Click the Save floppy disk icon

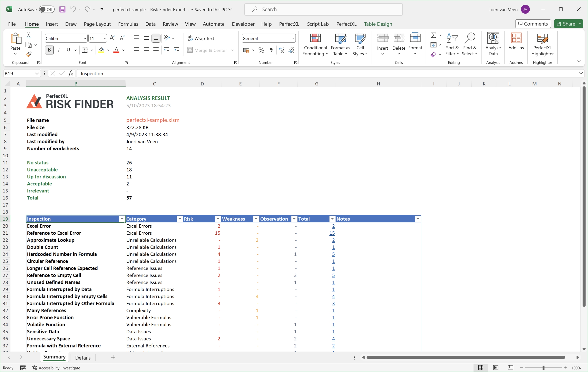pos(62,9)
